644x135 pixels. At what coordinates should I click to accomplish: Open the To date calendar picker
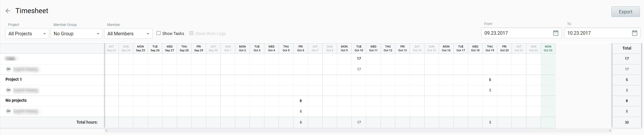635,33
